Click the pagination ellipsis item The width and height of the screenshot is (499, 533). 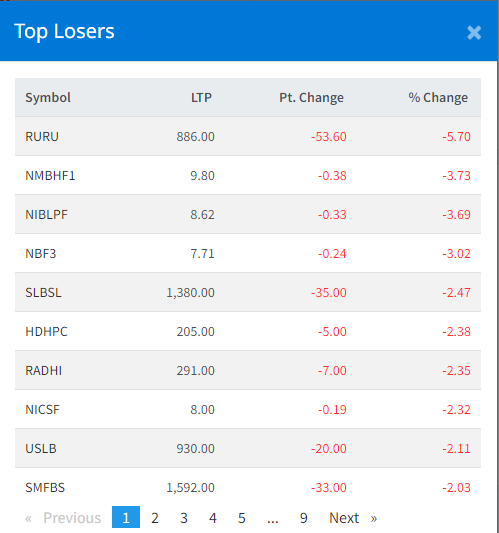pos(273,518)
